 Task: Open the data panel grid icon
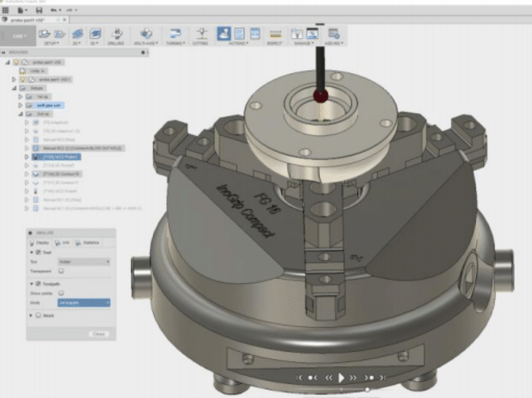click(x=6, y=10)
